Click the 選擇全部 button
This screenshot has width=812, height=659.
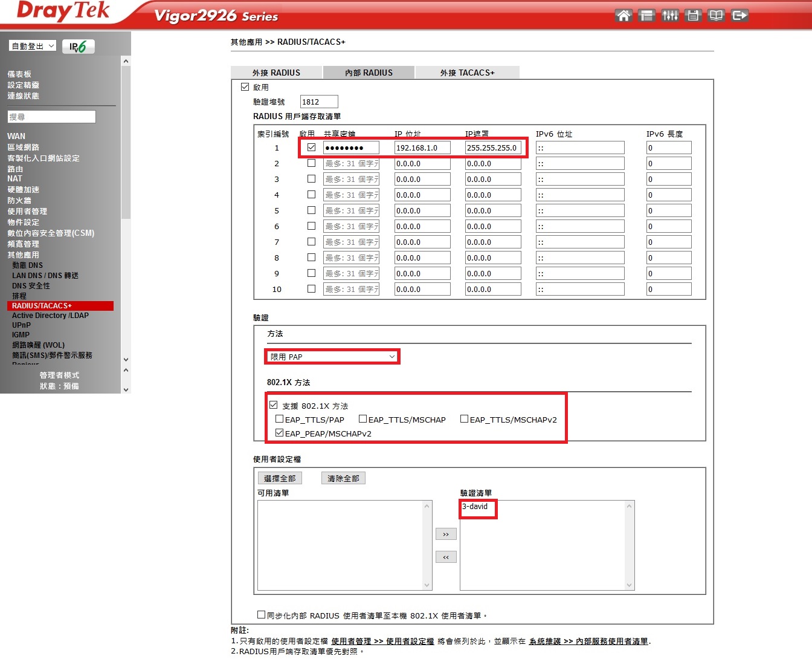tap(280, 478)
